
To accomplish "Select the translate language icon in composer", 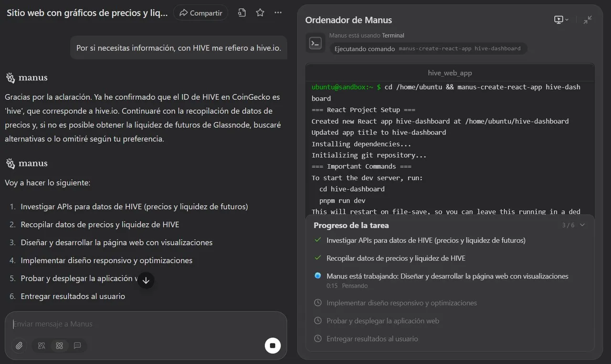I will coord(42,345).
